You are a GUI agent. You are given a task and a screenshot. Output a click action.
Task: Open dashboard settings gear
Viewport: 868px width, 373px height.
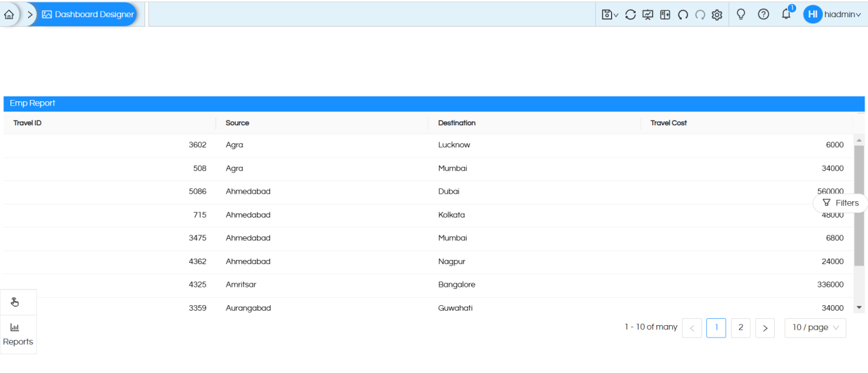click(717, 14)
